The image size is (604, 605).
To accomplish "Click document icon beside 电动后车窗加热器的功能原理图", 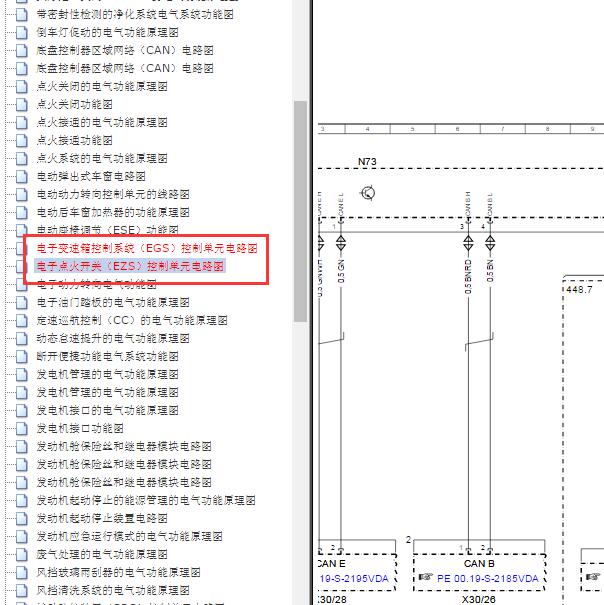I will tap(22, 213).
